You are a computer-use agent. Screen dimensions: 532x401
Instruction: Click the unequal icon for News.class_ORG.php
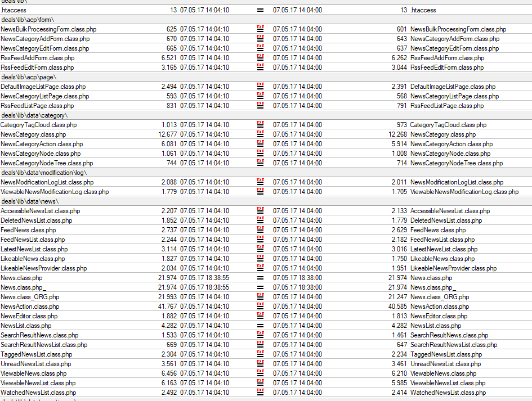coord(260,296)
